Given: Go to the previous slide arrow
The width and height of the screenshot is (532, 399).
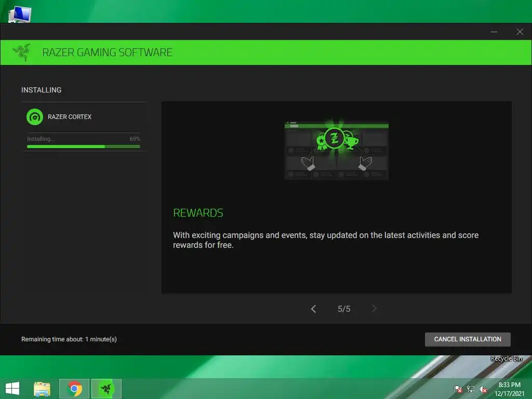Looking at the screenshot, I should coord(313,309).
